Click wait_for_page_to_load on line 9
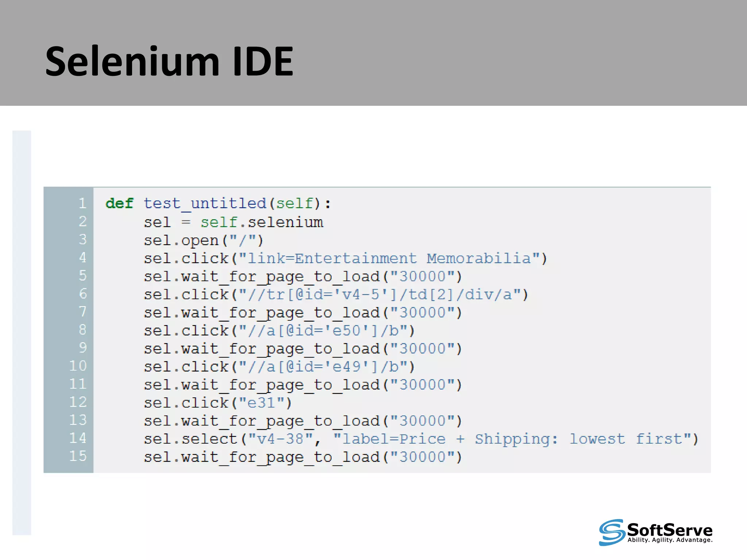This screenshot has width=747, height=560. tap(303, 349)
